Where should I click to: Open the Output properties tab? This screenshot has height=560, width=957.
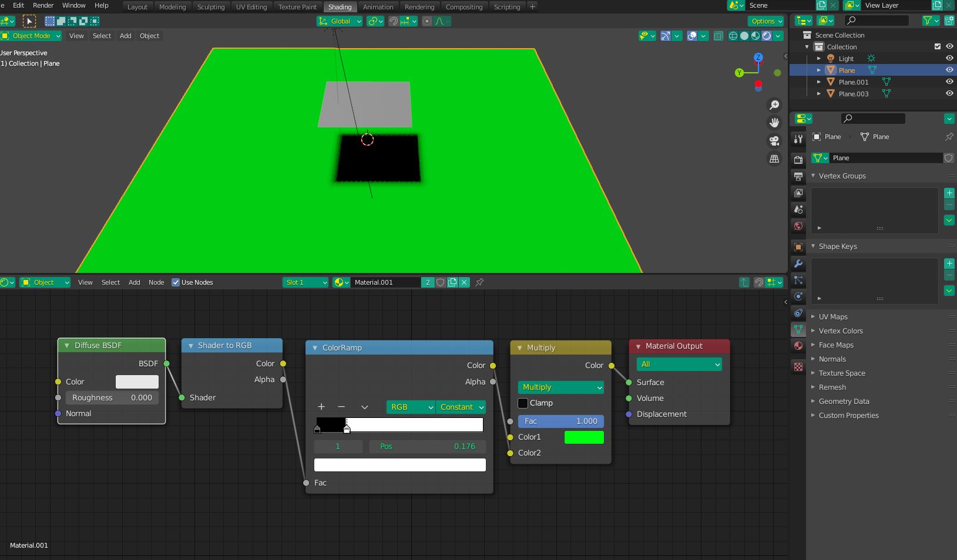click(798, 176)
